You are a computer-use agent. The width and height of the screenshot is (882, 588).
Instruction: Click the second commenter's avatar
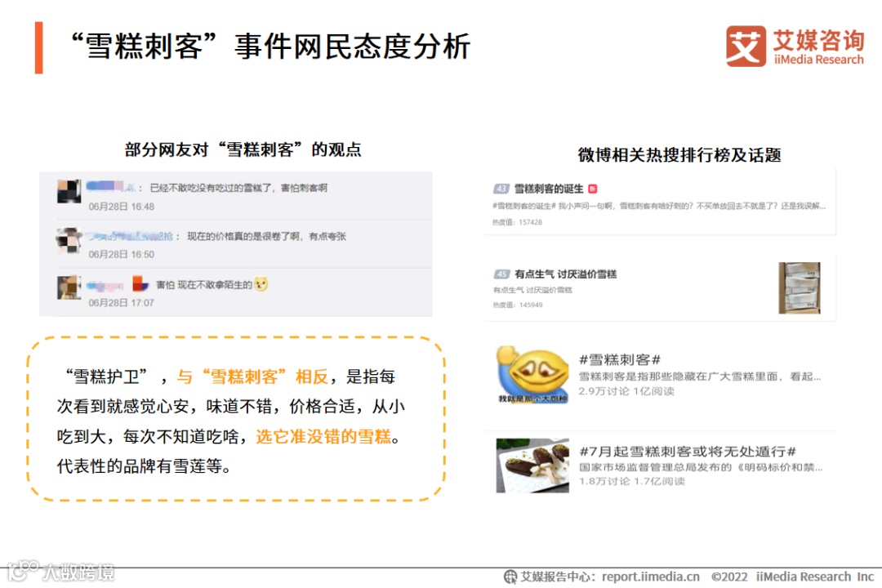pyautogui.click(x=69, y=240)
